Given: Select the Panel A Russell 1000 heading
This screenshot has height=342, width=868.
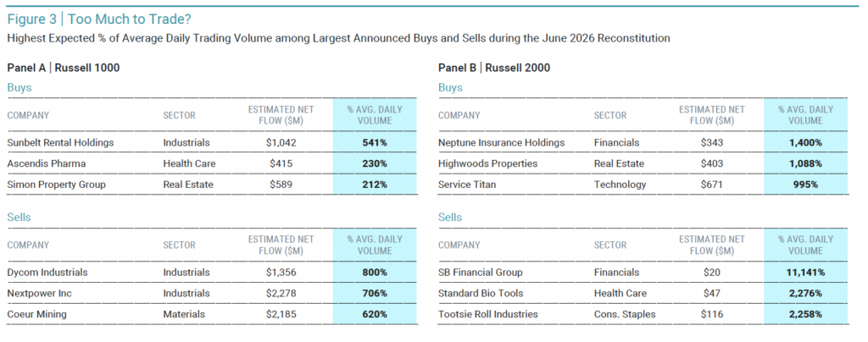Looking at the screenshot, I should click(64, 68).
